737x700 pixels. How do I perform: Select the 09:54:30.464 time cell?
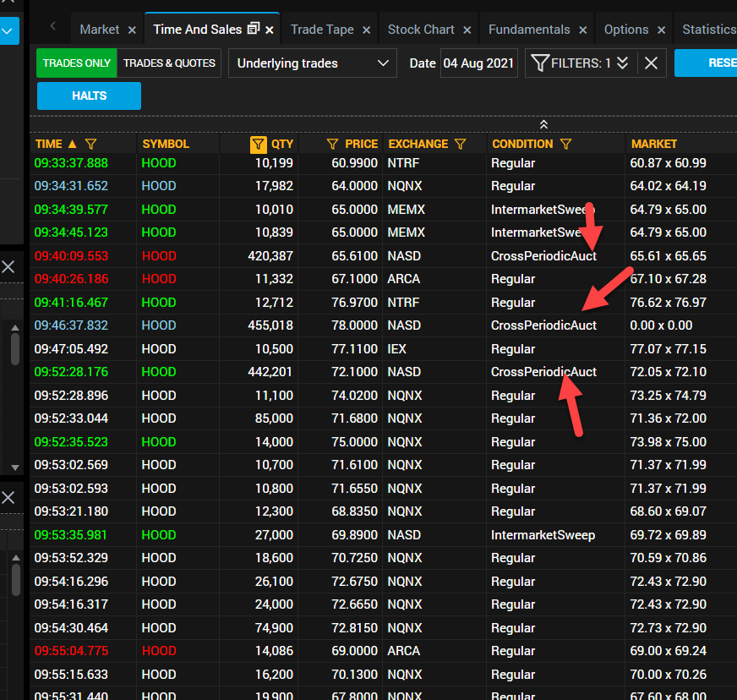[71, 628]
